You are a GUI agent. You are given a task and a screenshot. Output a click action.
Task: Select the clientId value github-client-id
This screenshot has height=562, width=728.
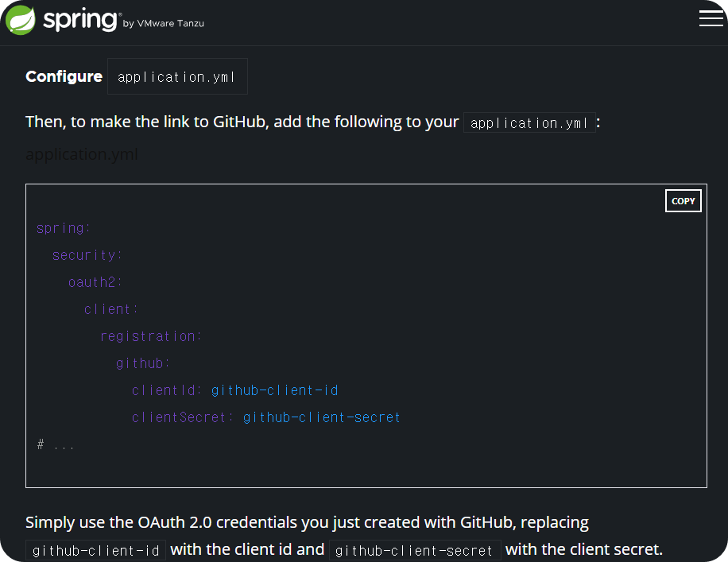pyautogui.click(x=275, y=390)
